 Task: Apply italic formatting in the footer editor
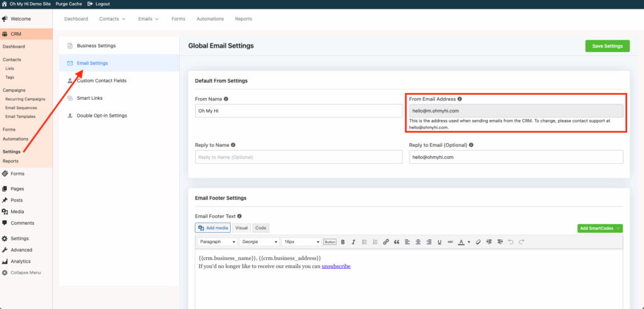[354, 242]
